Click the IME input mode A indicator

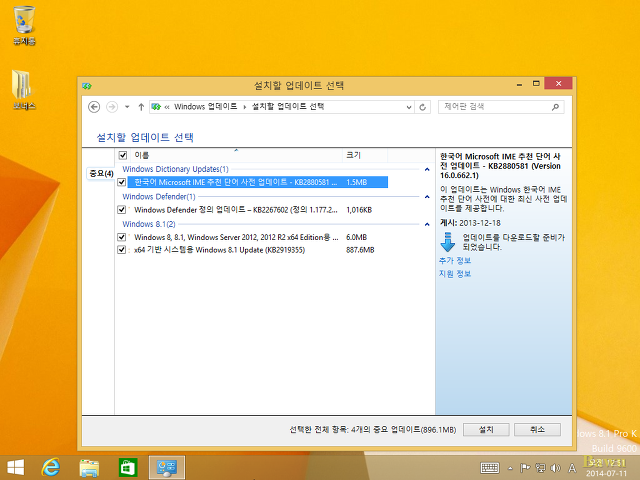pyautogui.click(x=572, y=468)
